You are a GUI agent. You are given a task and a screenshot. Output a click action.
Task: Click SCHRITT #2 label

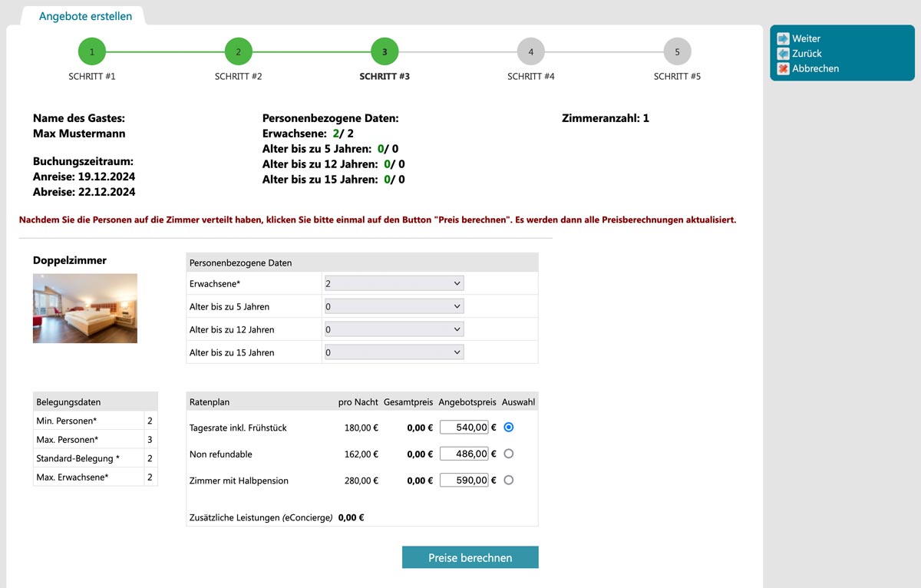(x=239, y=77)
